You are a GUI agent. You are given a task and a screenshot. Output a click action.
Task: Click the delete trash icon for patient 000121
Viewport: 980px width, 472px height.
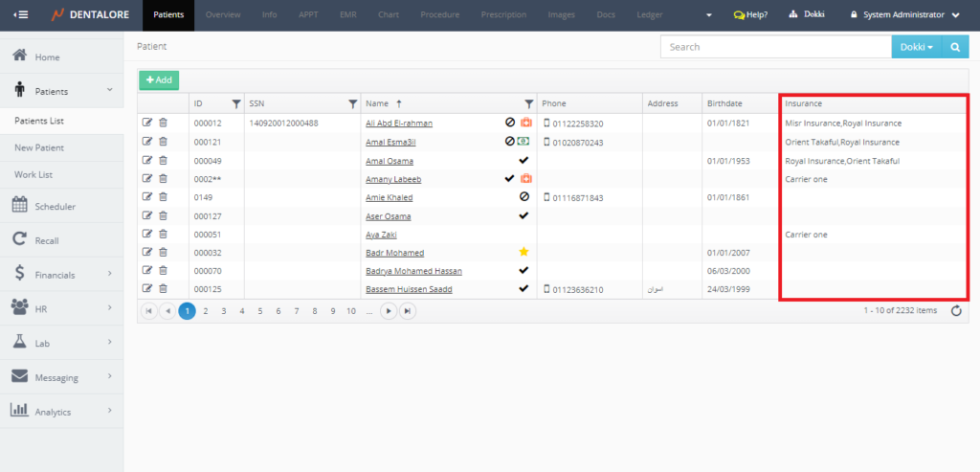point(163,142)
